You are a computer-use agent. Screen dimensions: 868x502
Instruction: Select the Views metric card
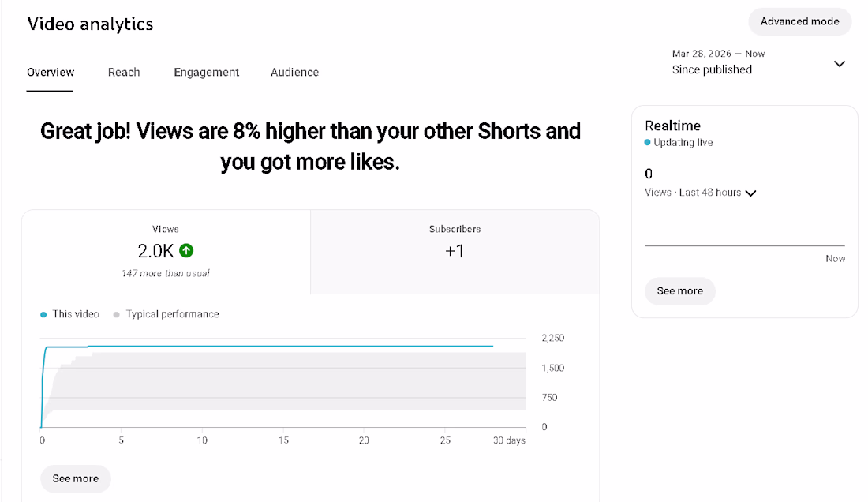tap(166, 252)
